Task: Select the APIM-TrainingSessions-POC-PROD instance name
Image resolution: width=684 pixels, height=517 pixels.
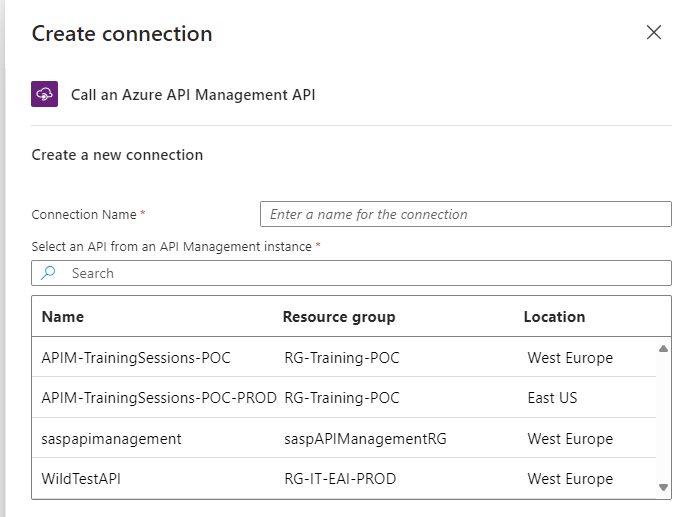Action: tap(159, 398)
